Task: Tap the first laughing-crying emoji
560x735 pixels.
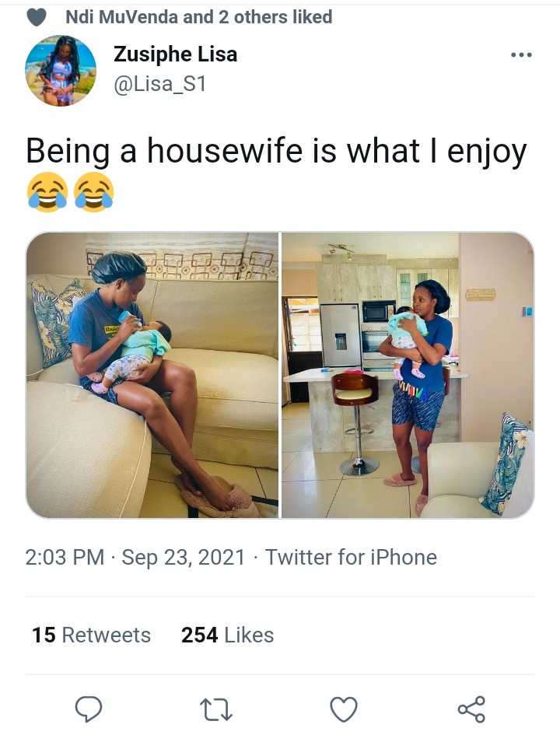Action: (47, 192)
